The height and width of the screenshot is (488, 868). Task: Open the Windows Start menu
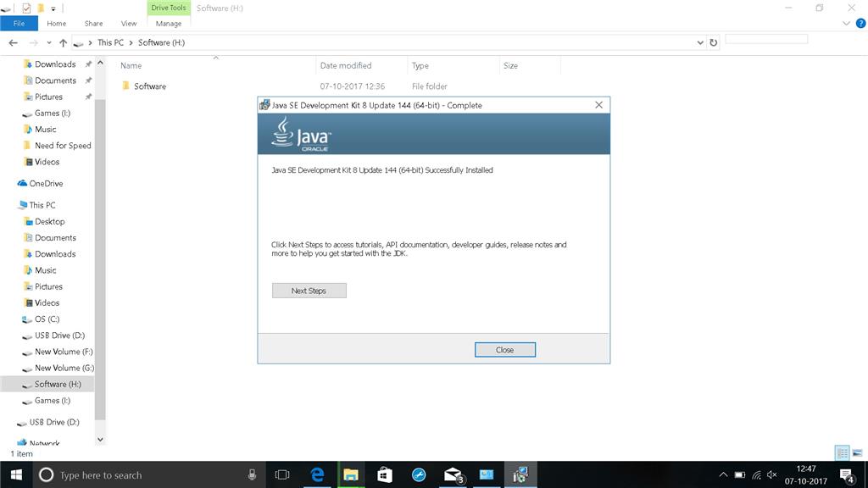coord(16,474)
